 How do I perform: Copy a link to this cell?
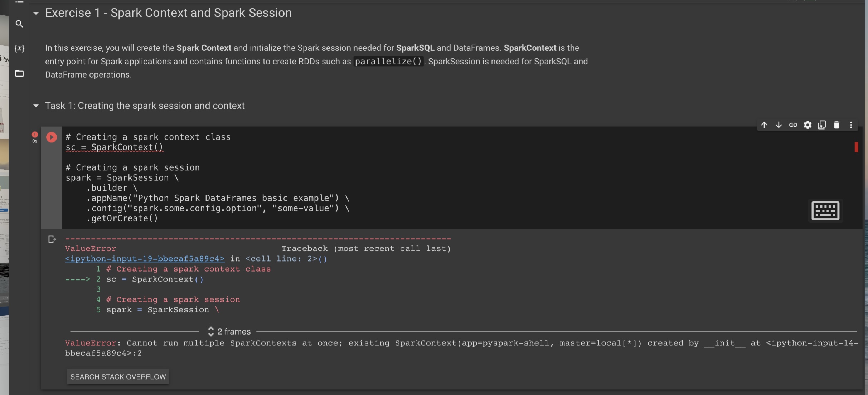(x=793, y=125)
